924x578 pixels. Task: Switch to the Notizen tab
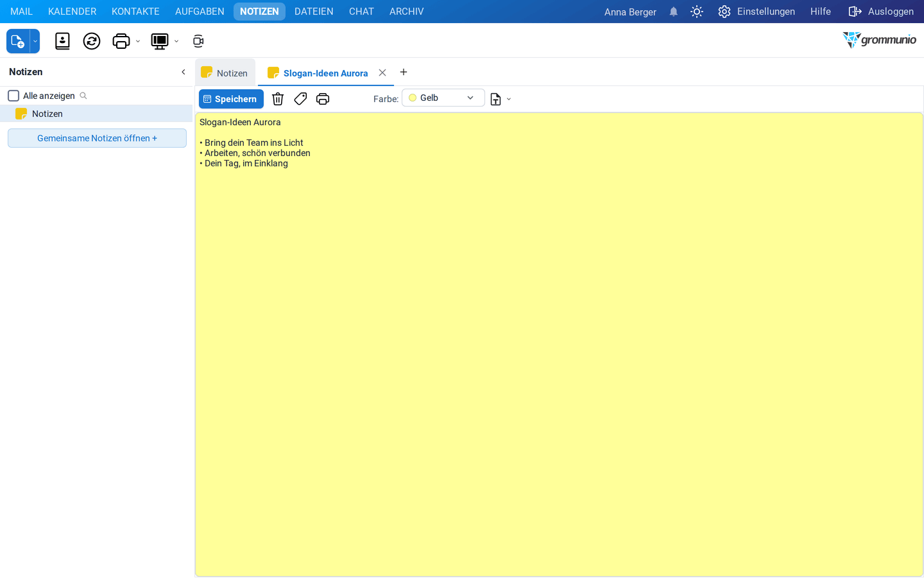pyautogui.click(x=225, y=73)
